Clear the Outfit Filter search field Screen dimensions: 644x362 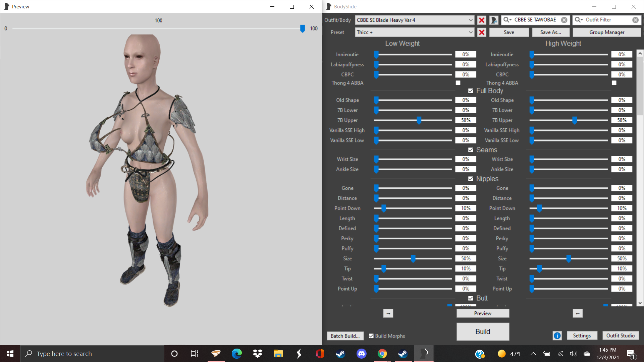[x=635, y=20]
